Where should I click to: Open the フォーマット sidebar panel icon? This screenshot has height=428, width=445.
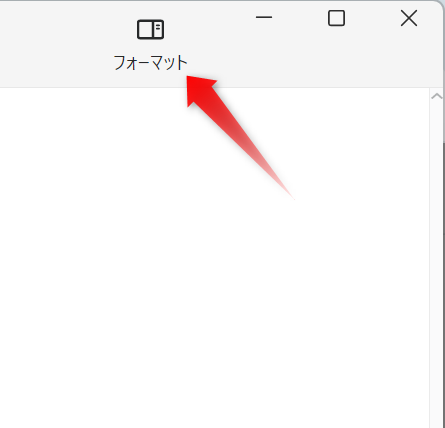tap(150, 29)
